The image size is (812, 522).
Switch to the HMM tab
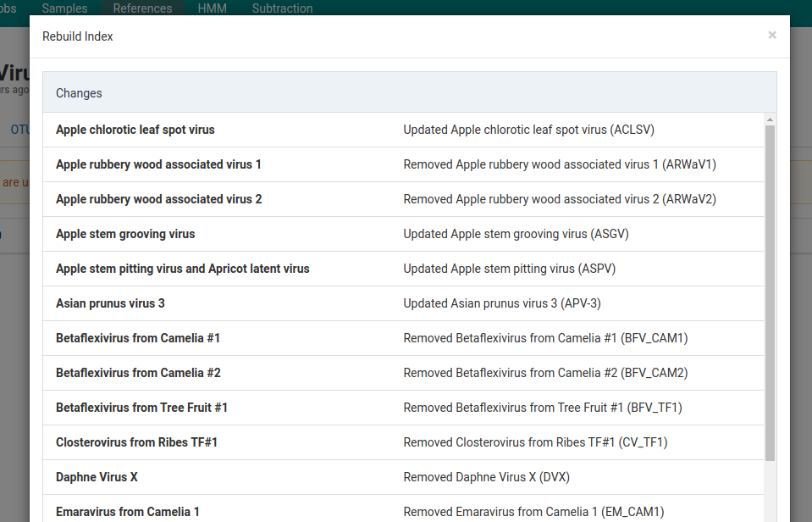pyautogui.click(x=212, y=8)
